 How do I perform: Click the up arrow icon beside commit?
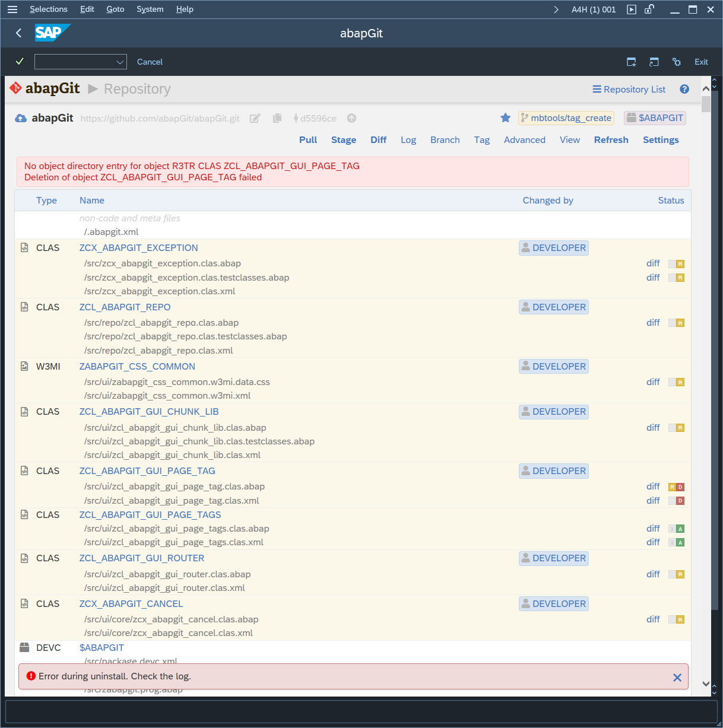click(x=351, y=118)
